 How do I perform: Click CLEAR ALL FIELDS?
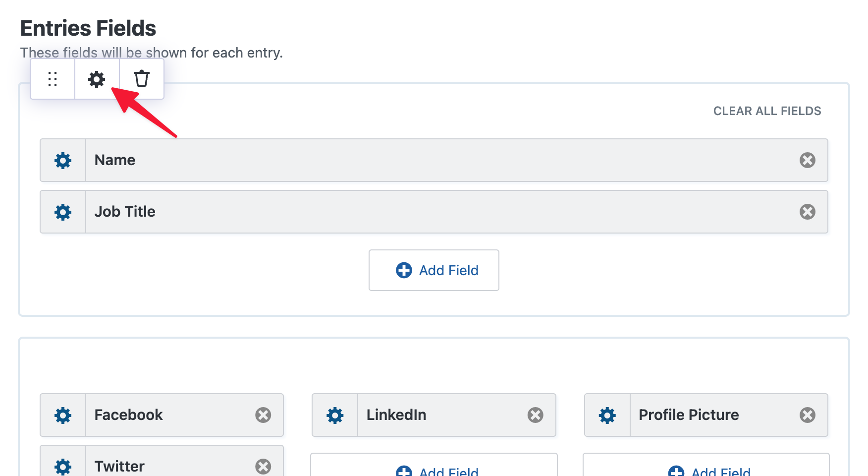tap(767, 111)
